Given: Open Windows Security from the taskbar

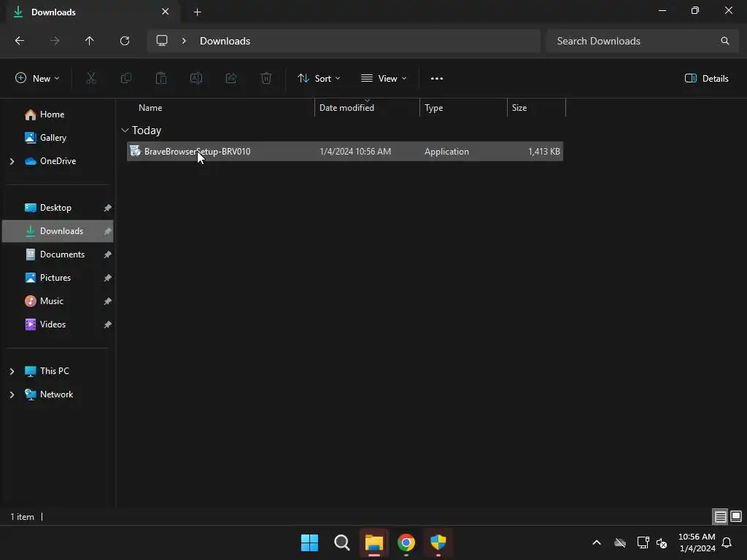Looking at the screenshot, I should (438, 542).
